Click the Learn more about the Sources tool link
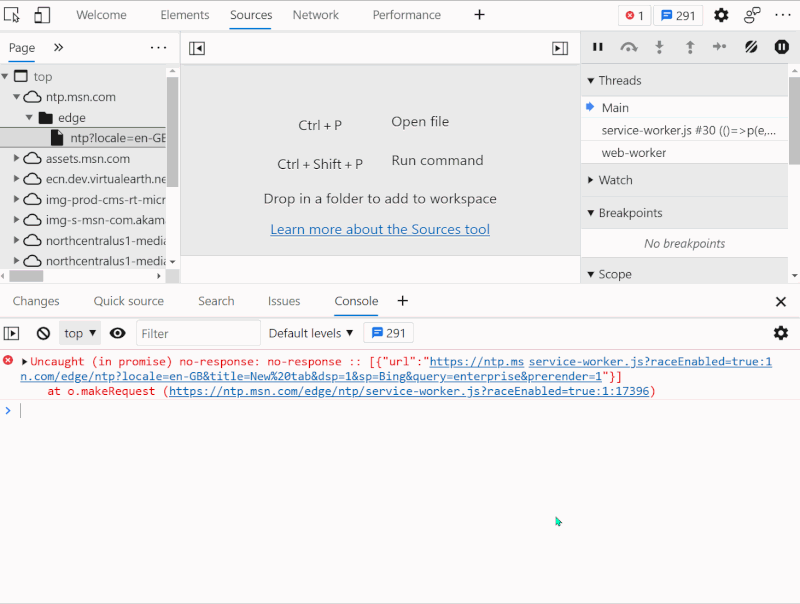The width and height of the screenshot is (800, 604). tap(380, 229)
